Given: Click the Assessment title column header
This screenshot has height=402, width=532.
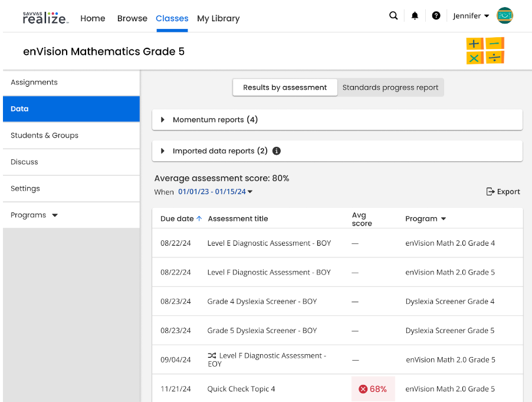Looking at the screenshot, I should tap(238, 218).
